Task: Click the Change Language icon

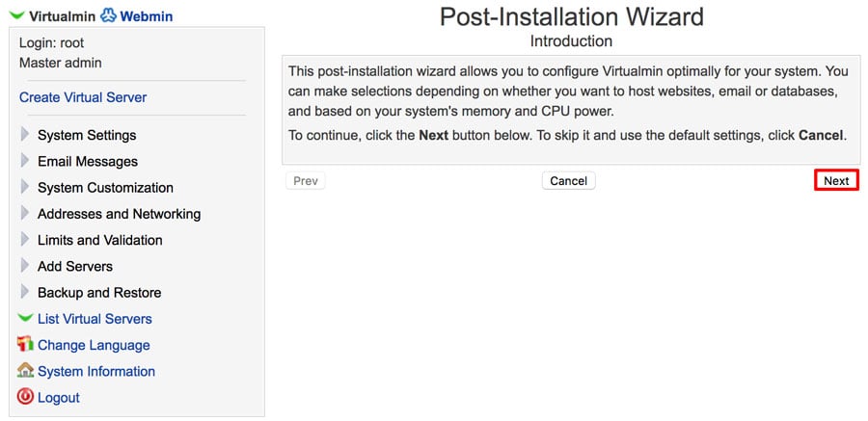Action: tap(25, 345)
